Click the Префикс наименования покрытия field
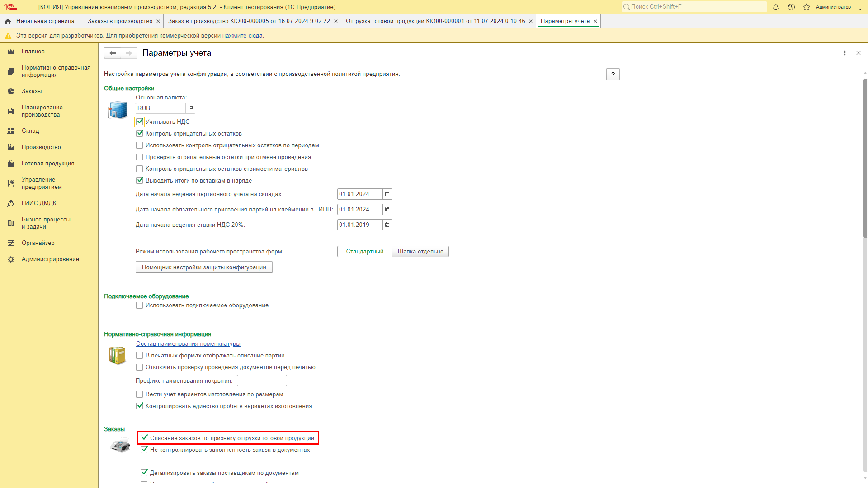Screen dimensions: 868x488 coord(262,381)
